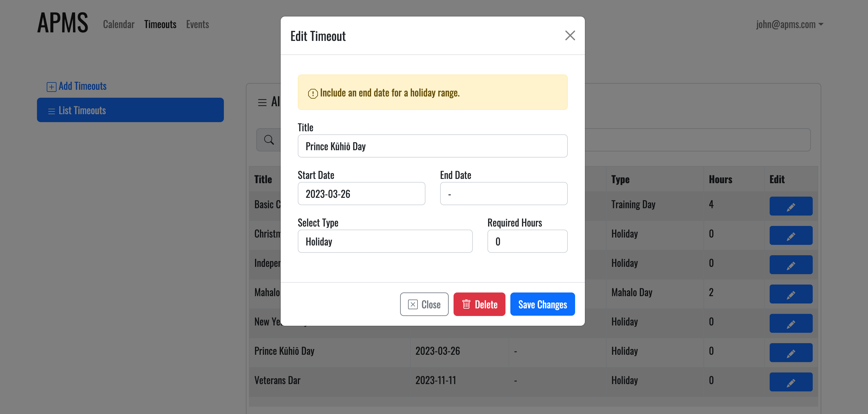The height and width of the screenshot is (414, 868).
Task: Click the list icon beside List Timeouts
Action: click(51, 111)
